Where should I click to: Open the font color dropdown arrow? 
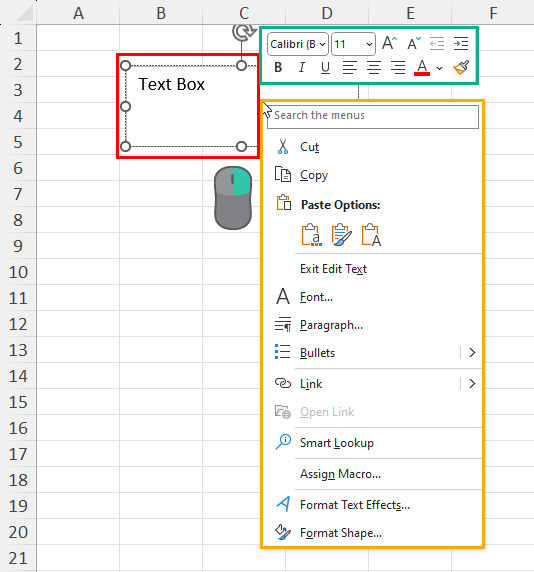click(x=440, y=68)
